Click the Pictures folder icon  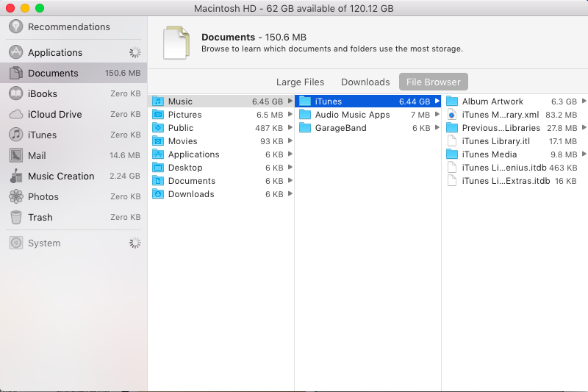coord(158,115)
